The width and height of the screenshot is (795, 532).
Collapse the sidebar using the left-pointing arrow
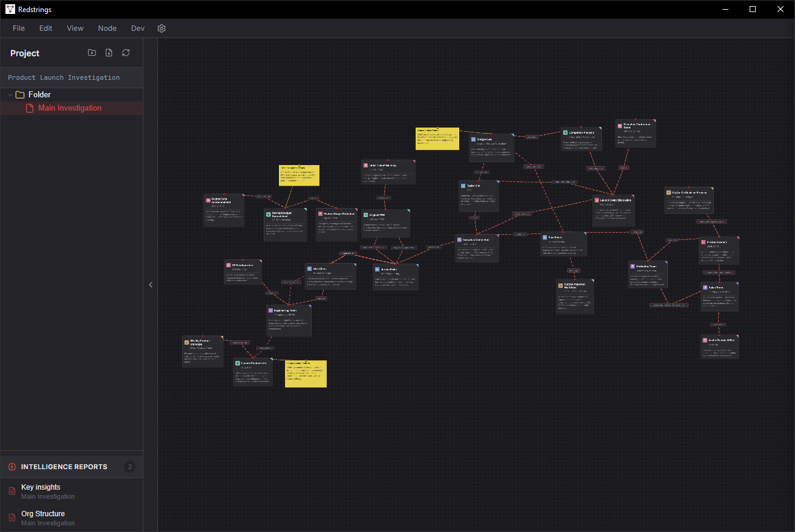(151, 284)
